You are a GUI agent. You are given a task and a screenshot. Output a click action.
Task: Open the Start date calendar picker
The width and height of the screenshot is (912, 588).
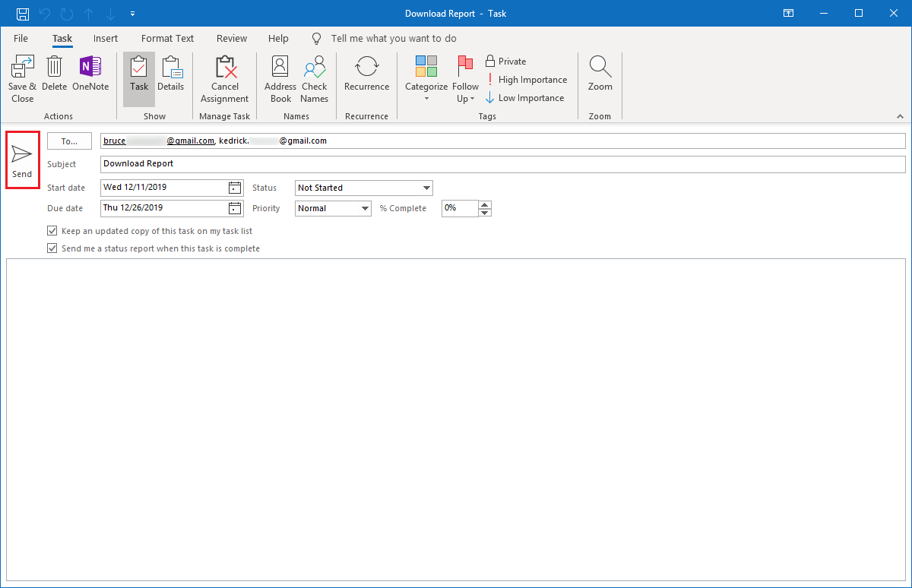pos(236,188)
